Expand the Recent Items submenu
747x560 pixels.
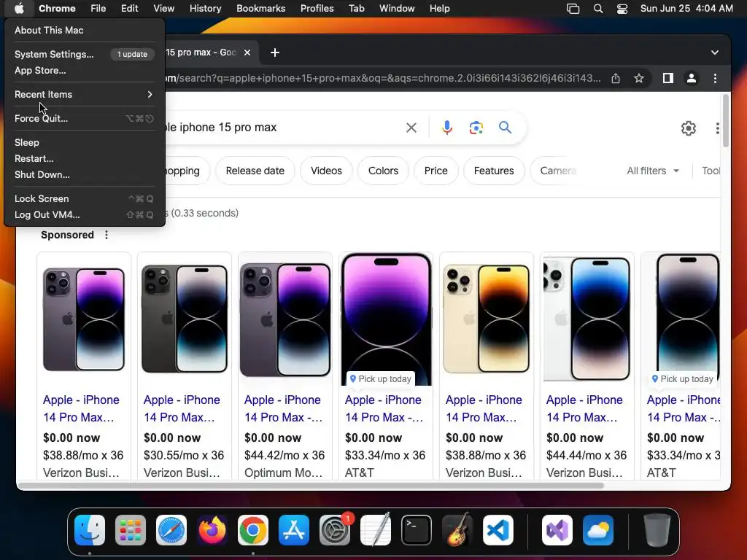tap(84, 94)
